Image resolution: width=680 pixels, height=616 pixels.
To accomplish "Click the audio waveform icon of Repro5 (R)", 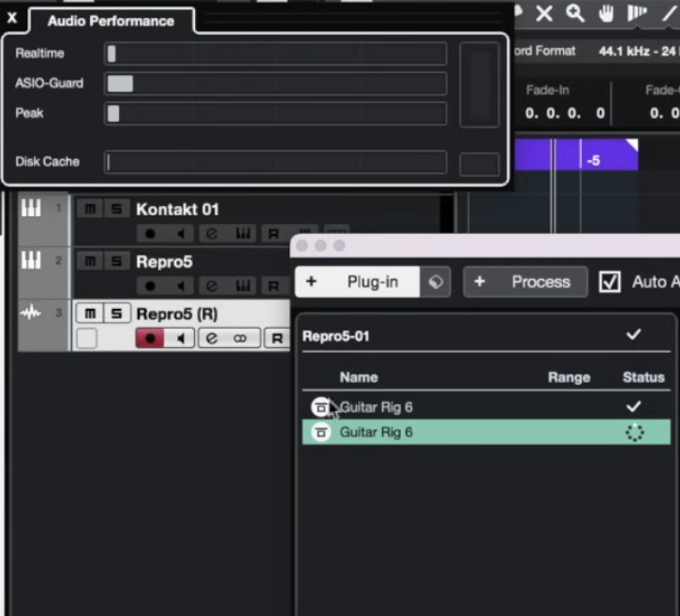I will click(x=32, y=314).
